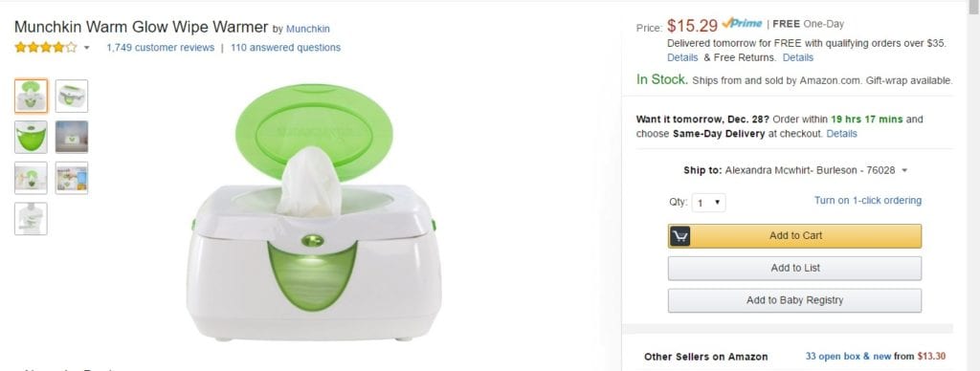Select first thumbnail with open green lid
This screenshot has width=980, height=371.
click(x=31, y=96)
